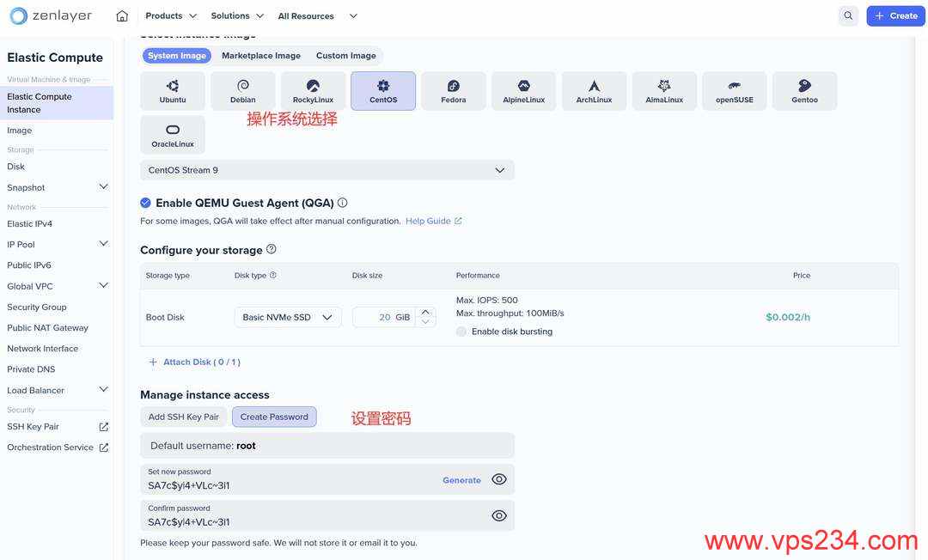Enable disk bursting for the boot disk

pos(461,331)
